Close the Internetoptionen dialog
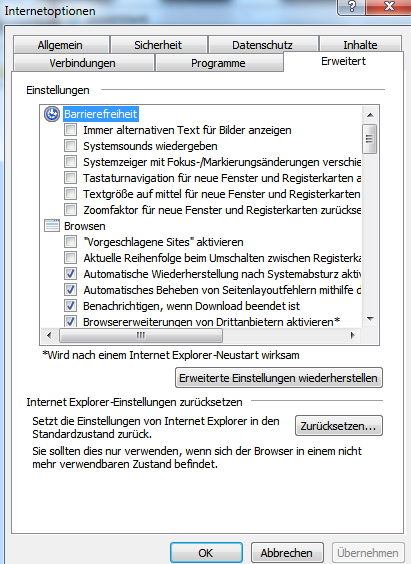The image size is (411, 564). tap(389, 6)
